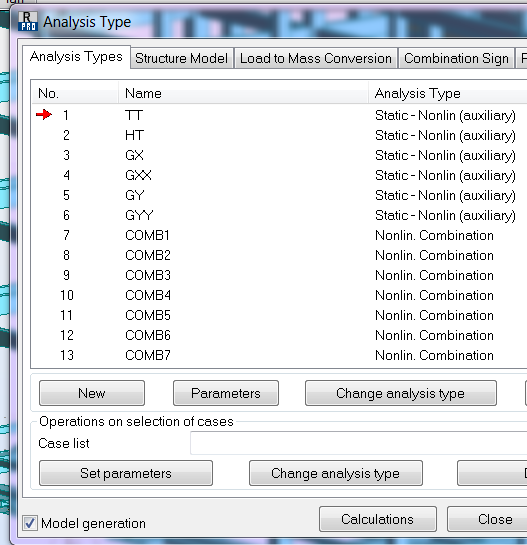
Task: Select the COMB5 combination row
Action: [279, 315]
